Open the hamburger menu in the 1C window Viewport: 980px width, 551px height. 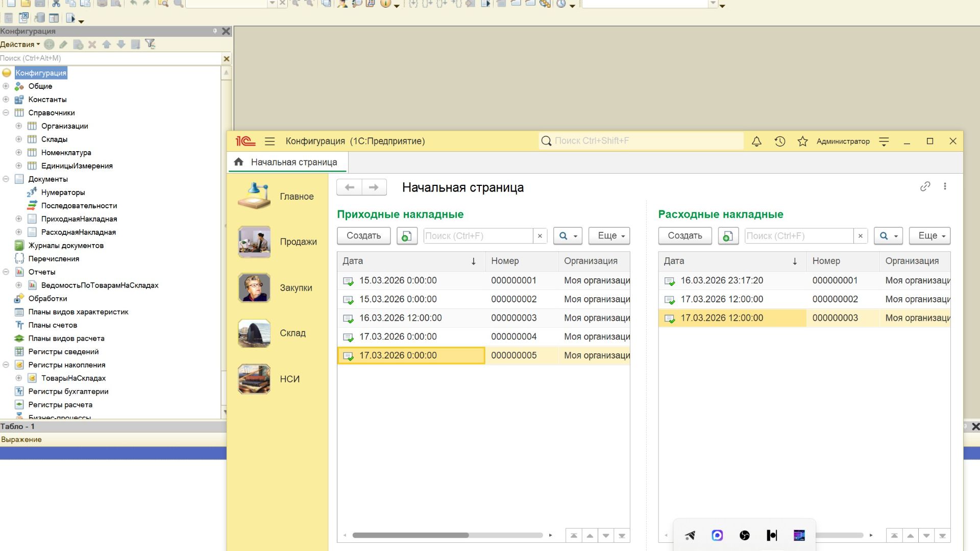point(269,141)
